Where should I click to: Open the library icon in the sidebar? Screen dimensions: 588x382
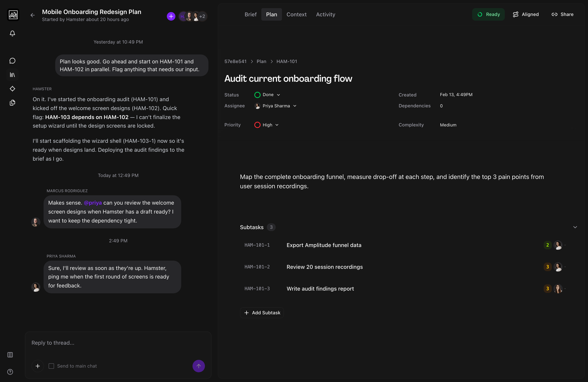[12, 75]
